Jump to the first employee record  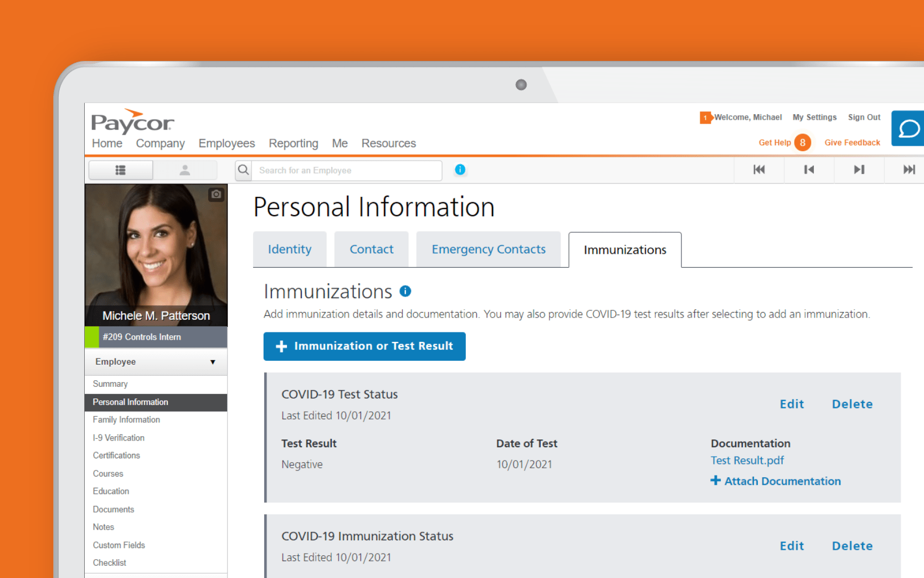tap(759, 170)
